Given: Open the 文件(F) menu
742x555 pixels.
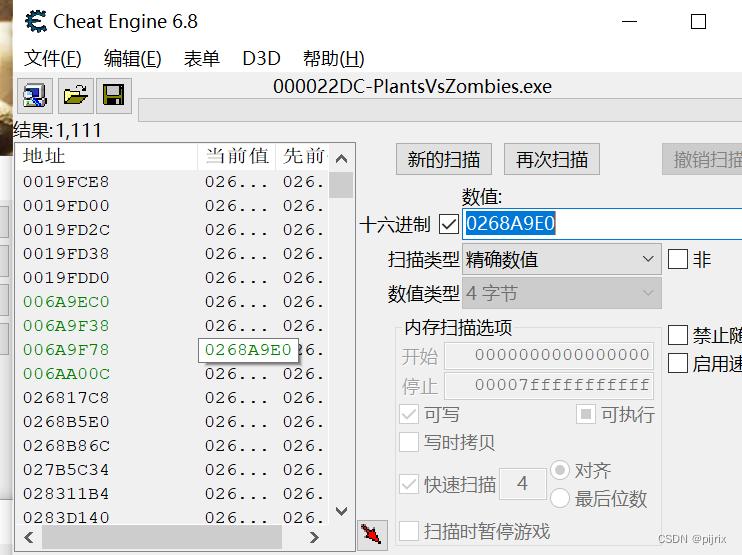Looking at the screenshot, I should (53, 59).
